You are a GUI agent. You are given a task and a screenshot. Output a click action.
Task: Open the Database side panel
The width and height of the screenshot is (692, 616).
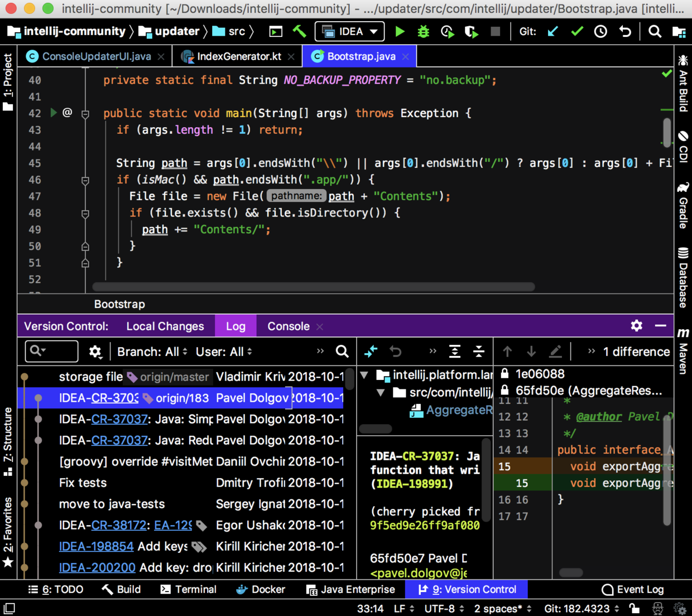pos(683,277)
